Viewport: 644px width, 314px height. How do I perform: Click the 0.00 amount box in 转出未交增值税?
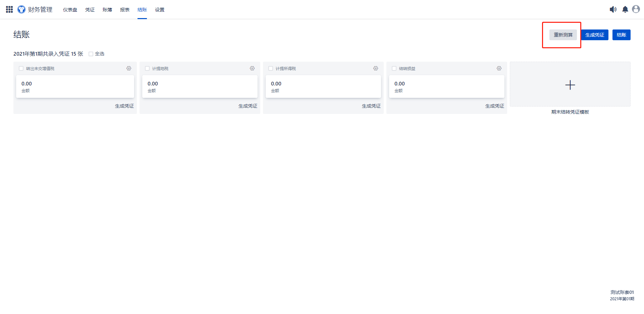[75, 86]
